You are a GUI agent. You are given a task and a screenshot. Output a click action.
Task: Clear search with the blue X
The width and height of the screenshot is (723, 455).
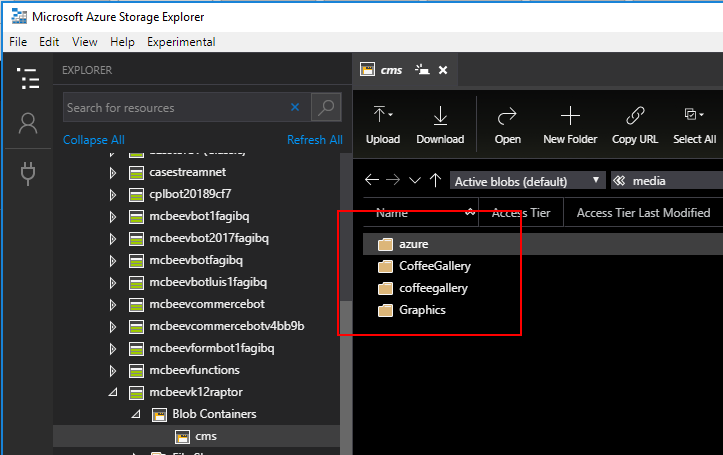[295, 107]
